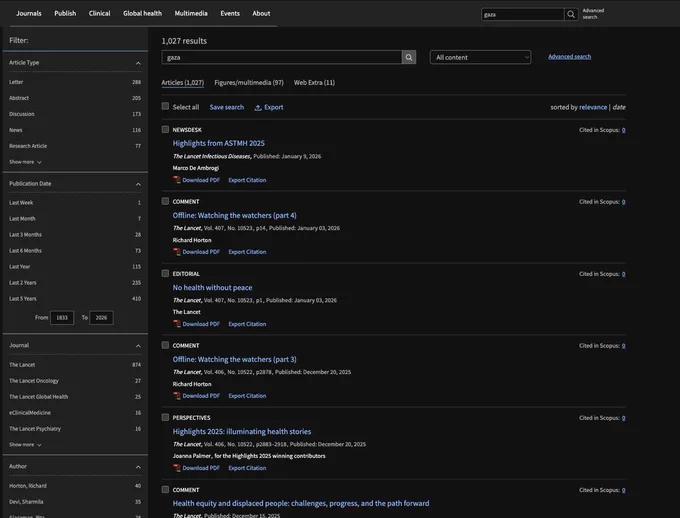680x518 pixels.
Task: Check the No health without peace result
Action: tap(165, 273)
